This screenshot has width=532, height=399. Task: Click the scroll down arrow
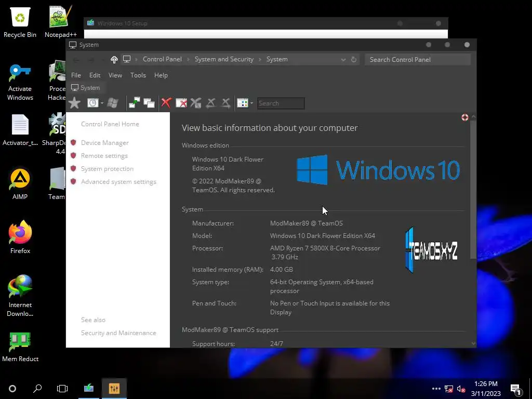(x=473, y=343)
